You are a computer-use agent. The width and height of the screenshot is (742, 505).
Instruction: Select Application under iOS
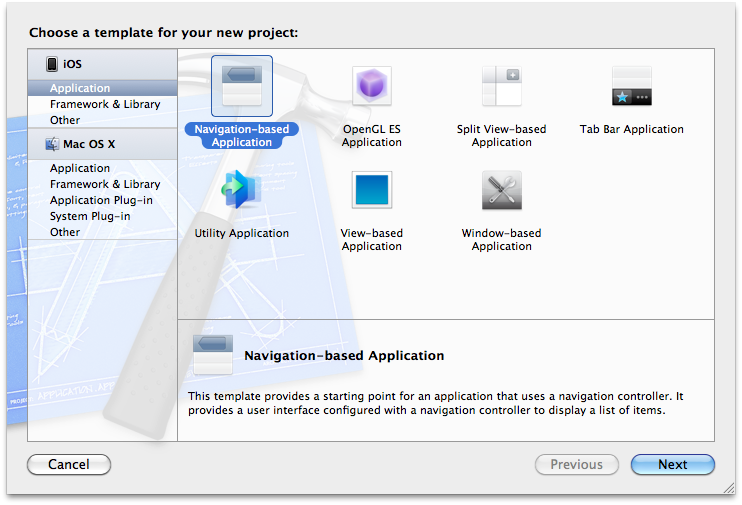tap(80, 89)
